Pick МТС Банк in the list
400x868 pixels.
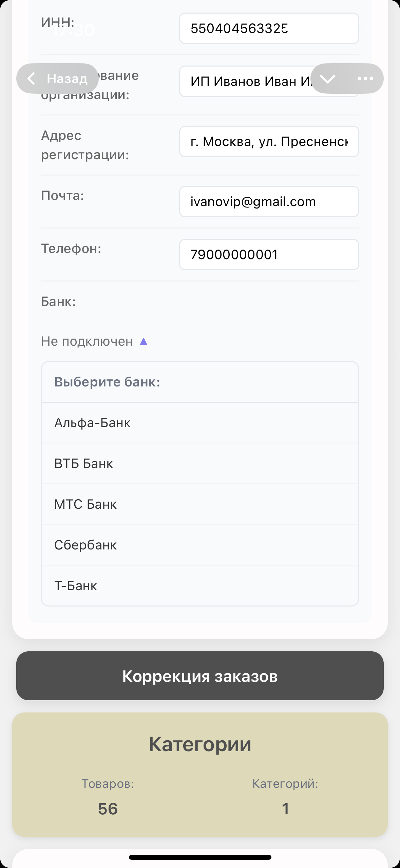200,504
